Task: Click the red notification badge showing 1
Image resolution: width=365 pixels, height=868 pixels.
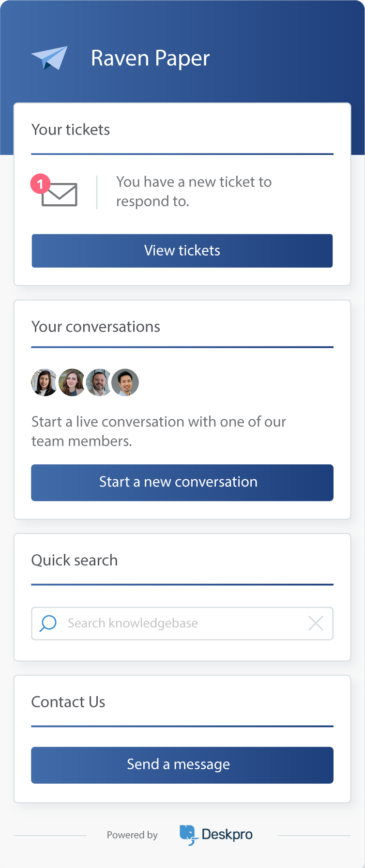Action: point(40,184)
